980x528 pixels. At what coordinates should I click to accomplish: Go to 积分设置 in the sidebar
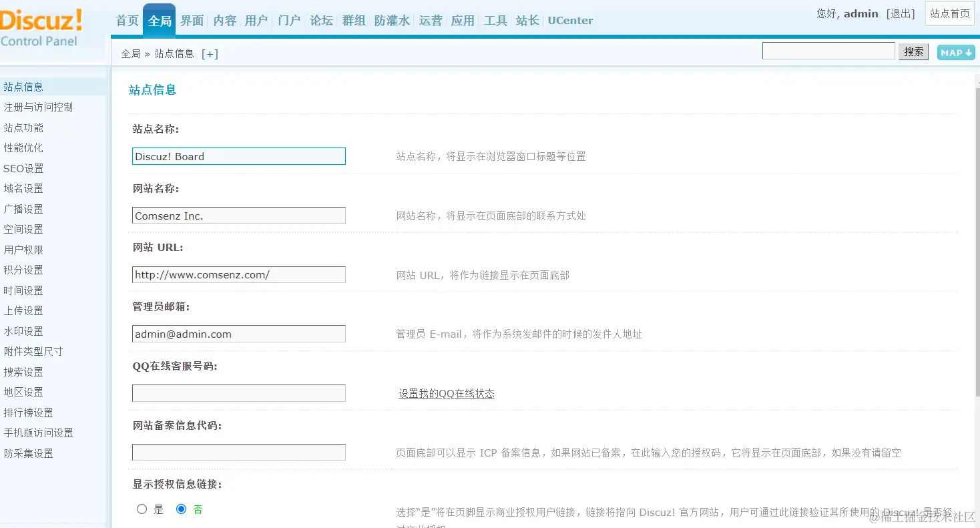point(23,270)
